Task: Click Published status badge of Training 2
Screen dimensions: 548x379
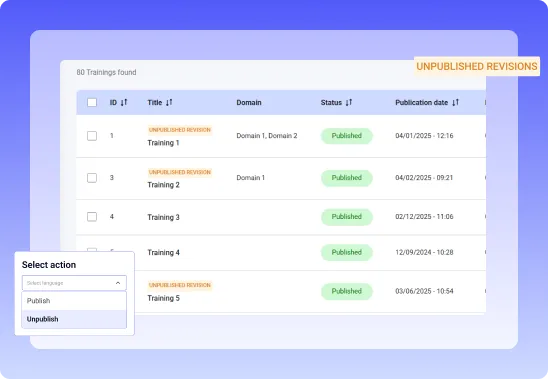Action: coord(347,178)
